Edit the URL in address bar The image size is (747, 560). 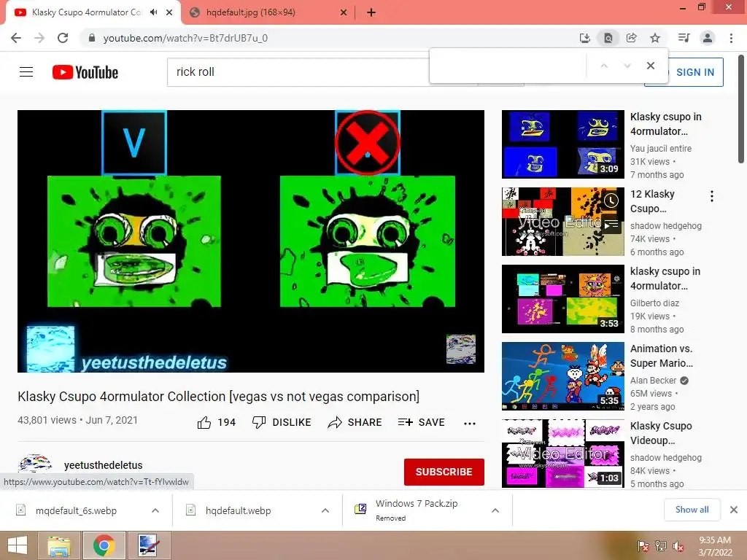[185, 38]
